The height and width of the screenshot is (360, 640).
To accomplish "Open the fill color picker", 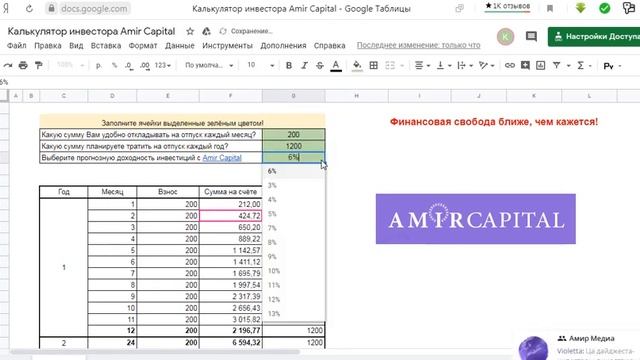I will pos(357,65).
